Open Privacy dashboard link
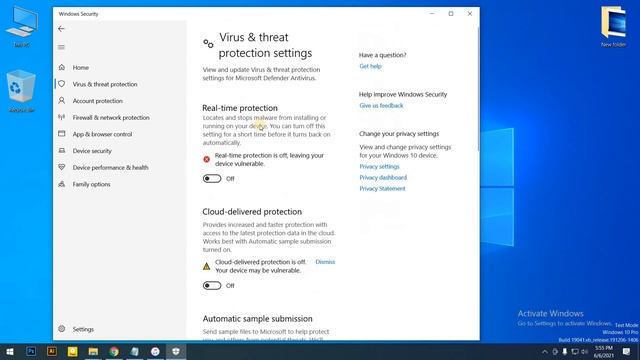The height and width of the screenshot is (360, 640). pyautogui.click(x=383, y=178)
